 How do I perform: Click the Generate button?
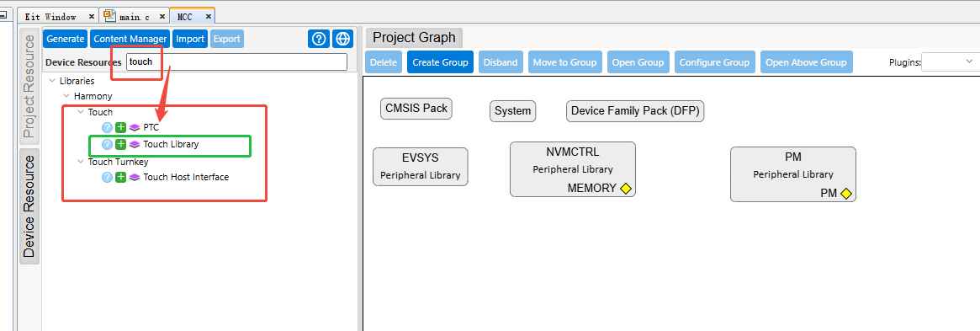65,39
